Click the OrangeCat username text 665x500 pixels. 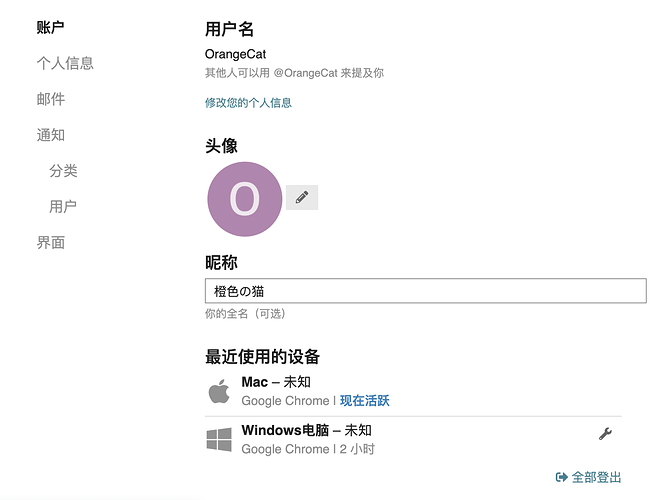pyautogui.click(x=235, y=54)
